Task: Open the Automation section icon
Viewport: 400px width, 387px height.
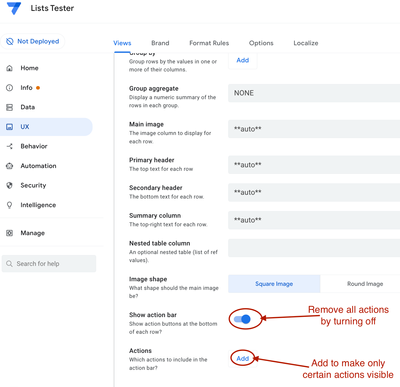Action: click(x=10, y=166)
